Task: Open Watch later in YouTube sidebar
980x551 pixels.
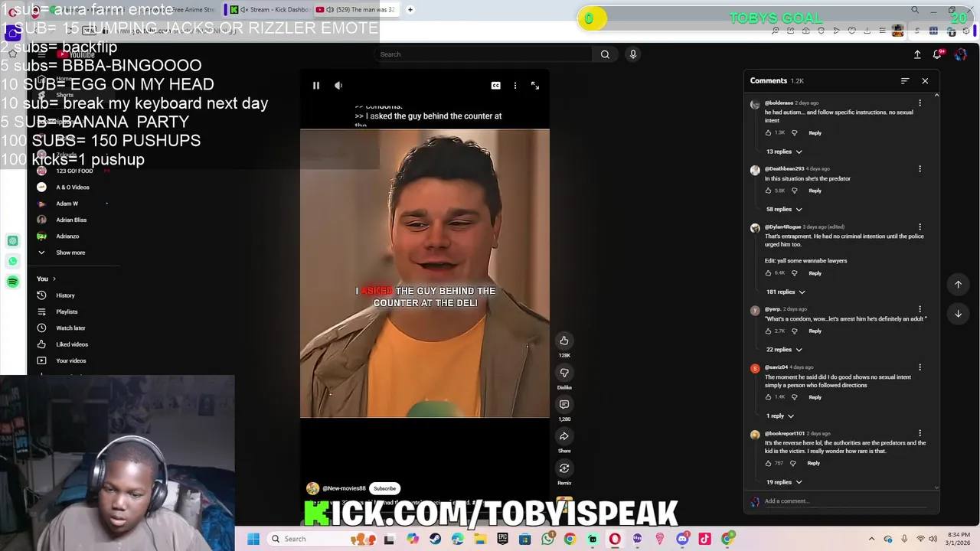Action: [70, 328]
